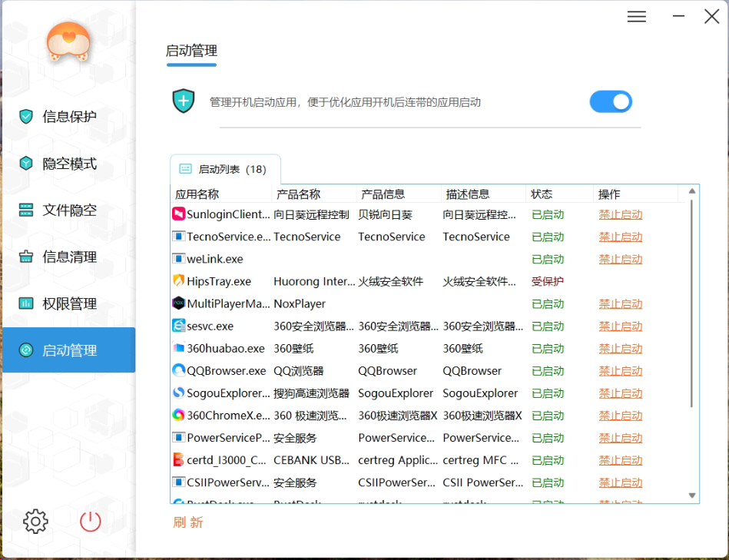Click the 搜狗高速浏览器 product name cell
Screen dimensions: 729x560
click(311, 393)
